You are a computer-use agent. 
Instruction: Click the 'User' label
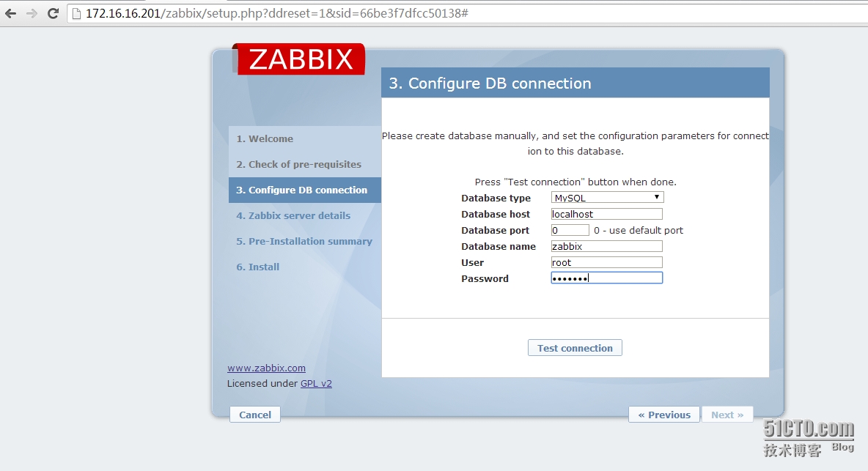pyautogui.click(x=472, y=262)
